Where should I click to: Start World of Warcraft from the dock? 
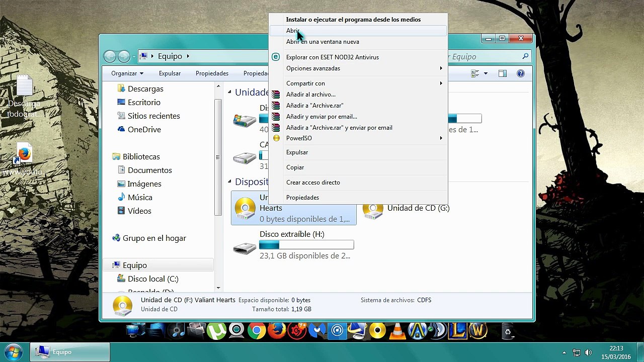(477, 331)
